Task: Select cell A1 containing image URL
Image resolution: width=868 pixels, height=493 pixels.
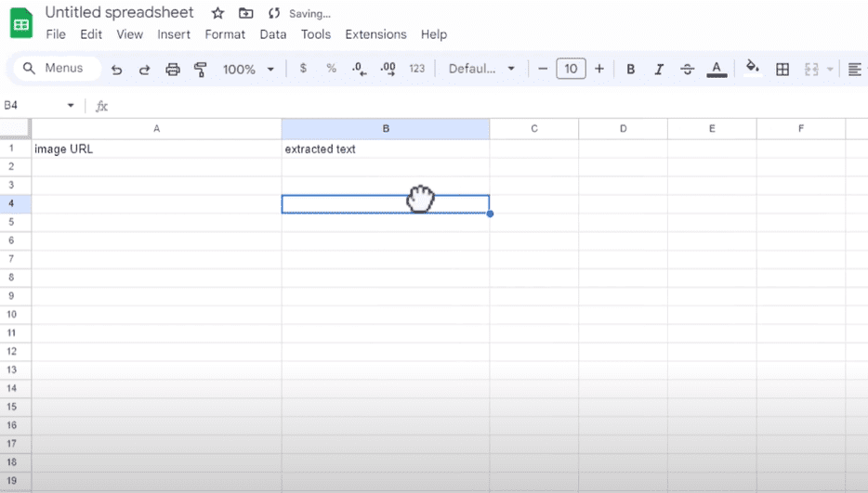Action: pyautogui.click(x=156, y=149)
